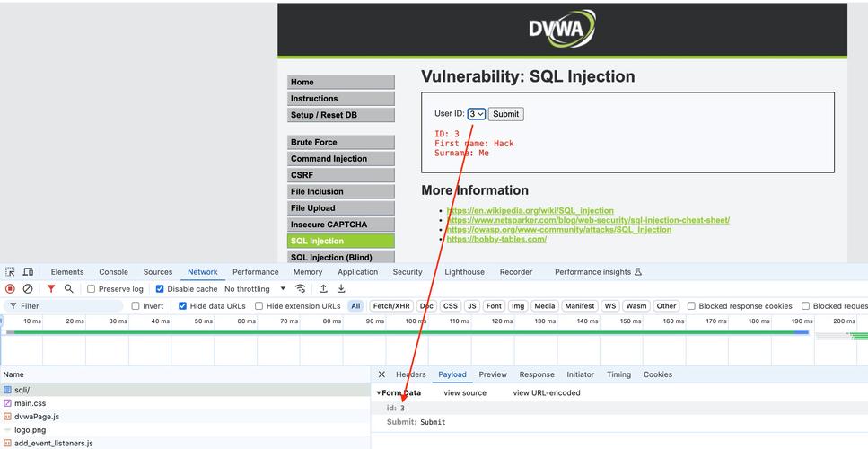Toggle the Hide data URLs checkbox

point(183,306)
